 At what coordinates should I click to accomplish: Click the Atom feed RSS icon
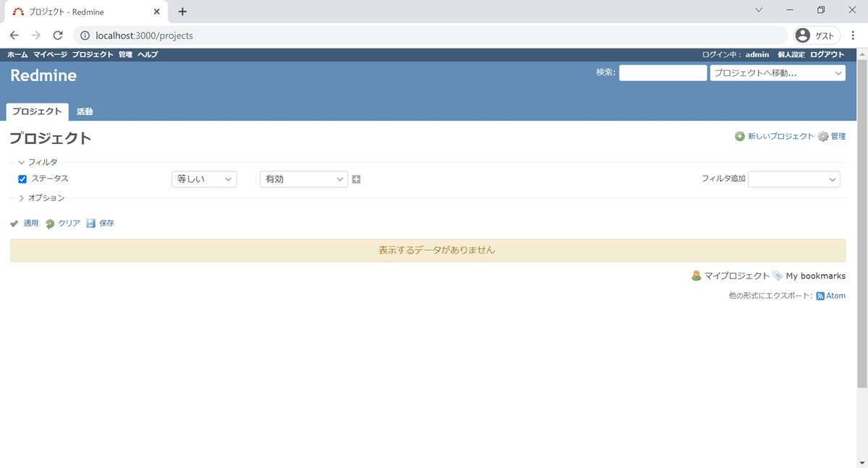pos(820,296)
